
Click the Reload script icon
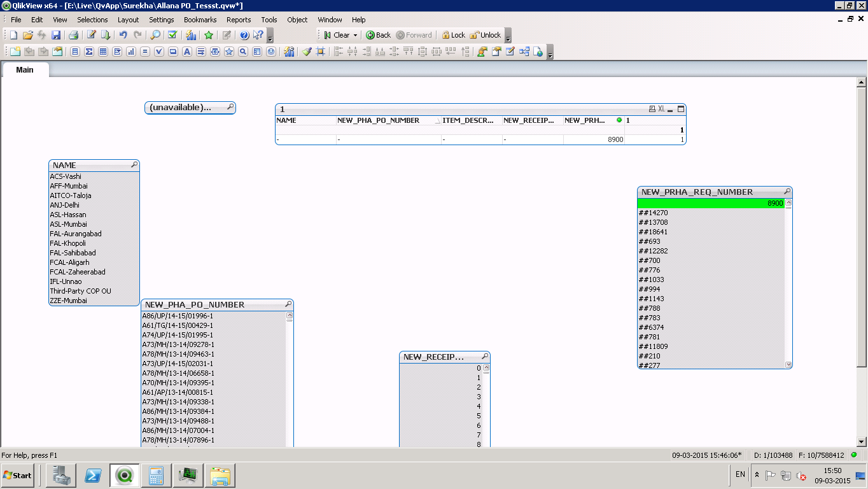click(x=106, y=35)
